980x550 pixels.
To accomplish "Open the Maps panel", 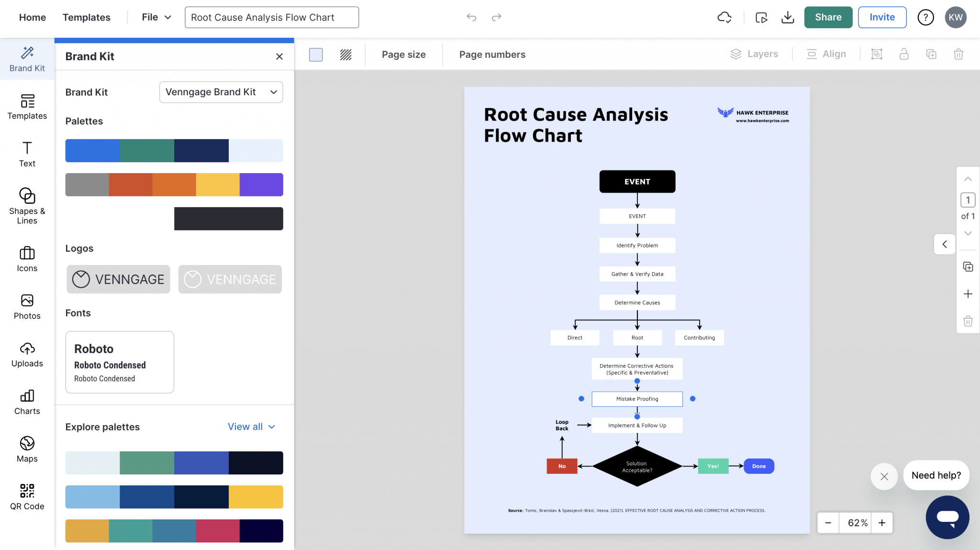I will [27, 449].
